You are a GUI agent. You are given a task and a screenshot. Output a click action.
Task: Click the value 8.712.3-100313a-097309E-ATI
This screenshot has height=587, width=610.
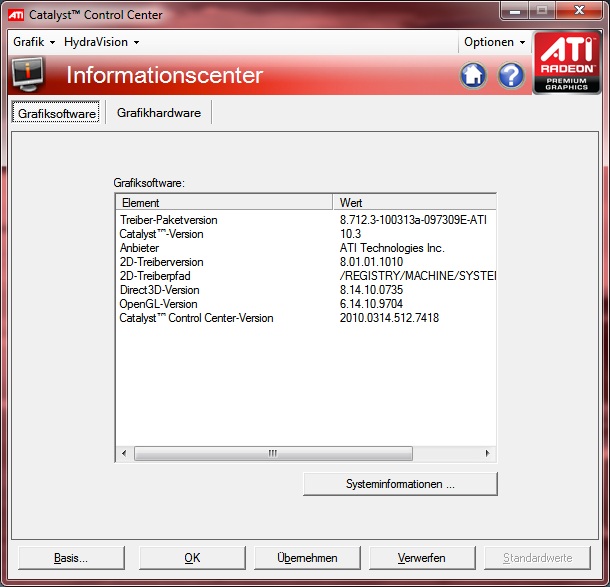(x=413, y=220)
